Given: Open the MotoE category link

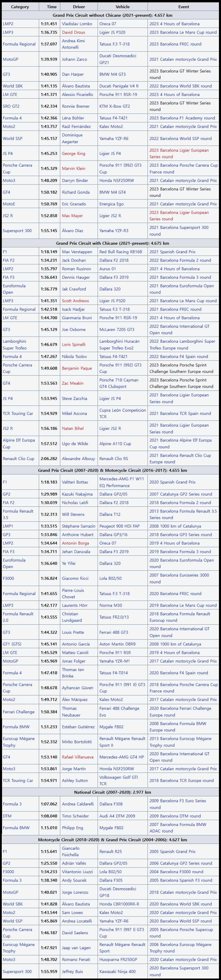Looking at the screenshot, I should pos(9,204).
